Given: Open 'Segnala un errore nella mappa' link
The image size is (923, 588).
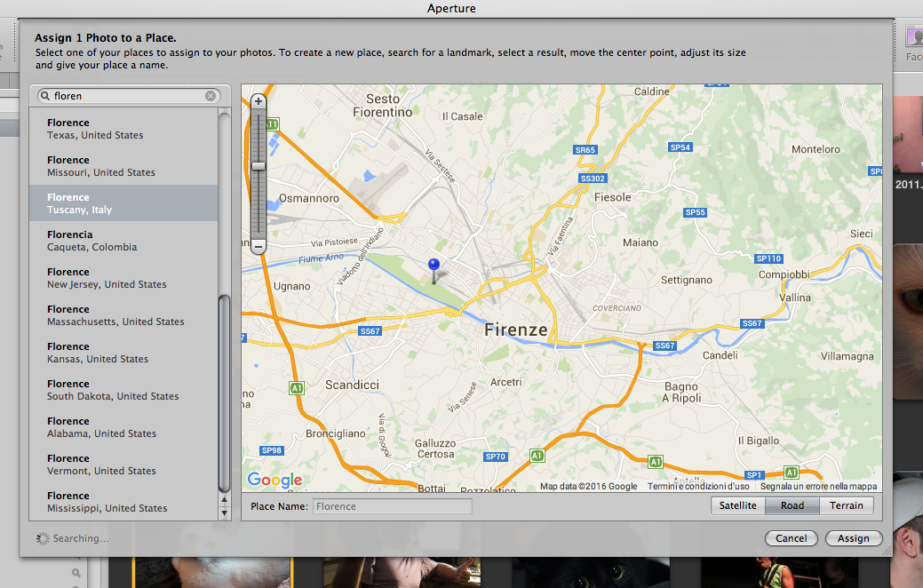Looking at the screenshot, I should 818,486.
